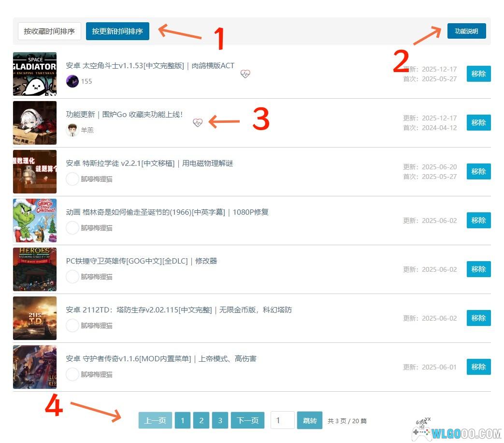504x443 pixels.
Task: Click purple author avatar labeled 155
Action: pos(72,81)
